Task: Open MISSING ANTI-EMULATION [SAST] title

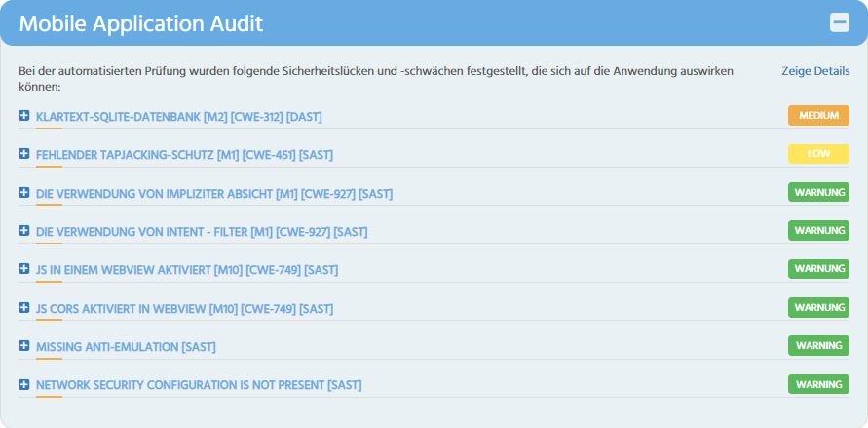Action: 126,347
